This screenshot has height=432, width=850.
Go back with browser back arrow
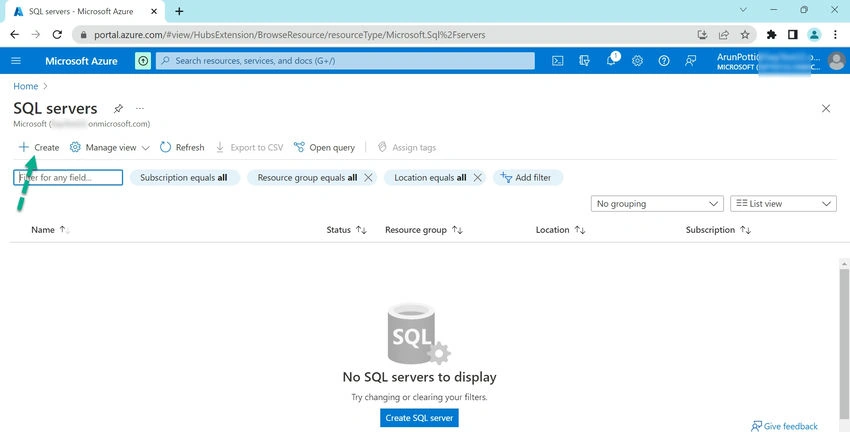point(15,35)
